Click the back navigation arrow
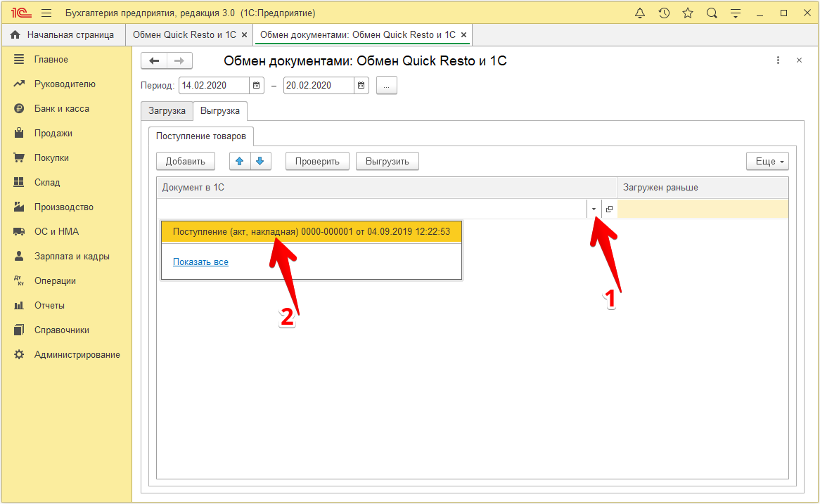Screen dimensions: 820x504 click(x=154, y=61)
